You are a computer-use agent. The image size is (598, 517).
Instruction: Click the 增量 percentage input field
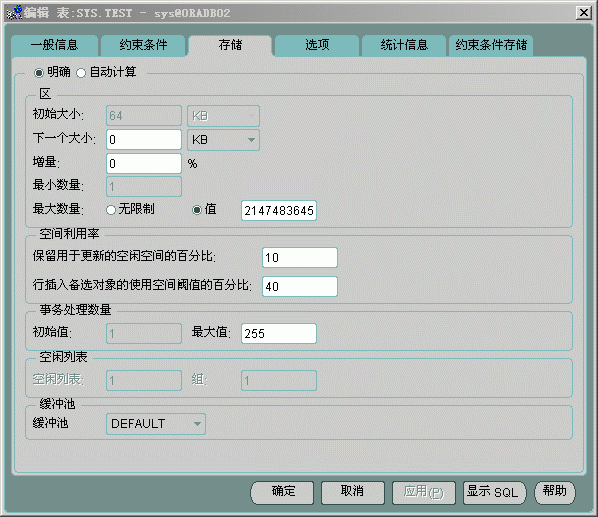(x=144, y=164)
